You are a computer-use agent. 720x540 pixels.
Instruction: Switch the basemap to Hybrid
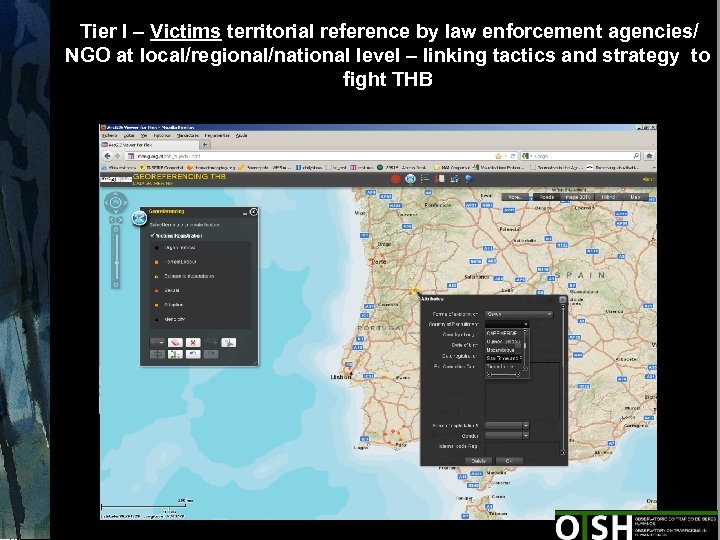point(608,197)
